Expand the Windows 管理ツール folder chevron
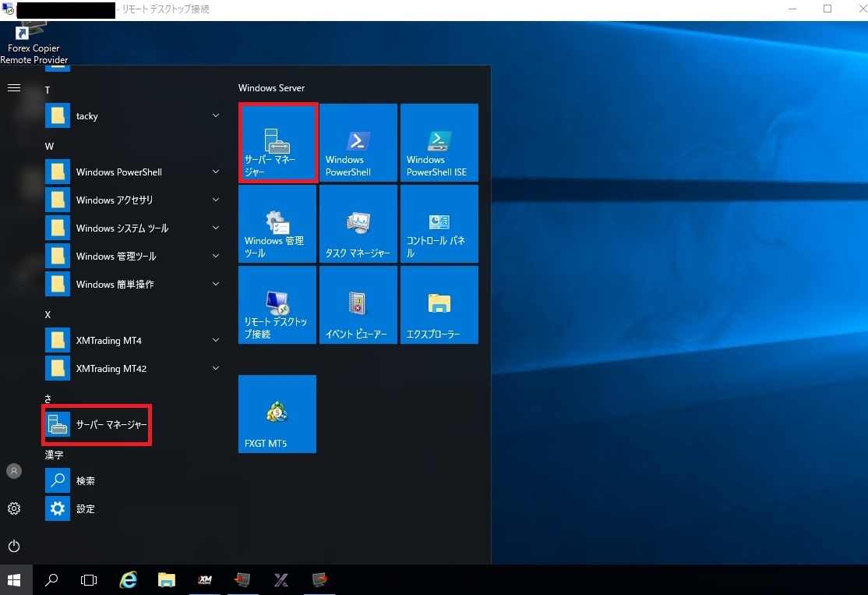This screenshot has height=595, width=868. coord(216,256)
